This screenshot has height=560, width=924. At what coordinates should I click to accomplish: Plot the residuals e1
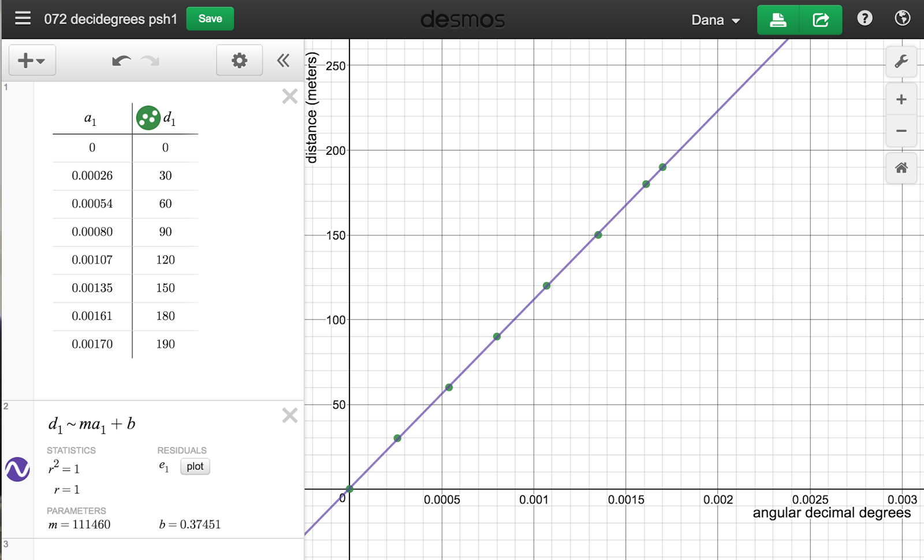[x=195, y=466]
